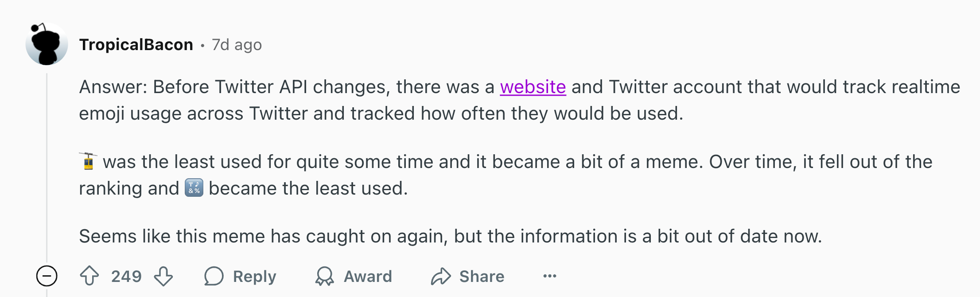
Task: Follow the purple website hyperlink
Action: coord(533,87)
